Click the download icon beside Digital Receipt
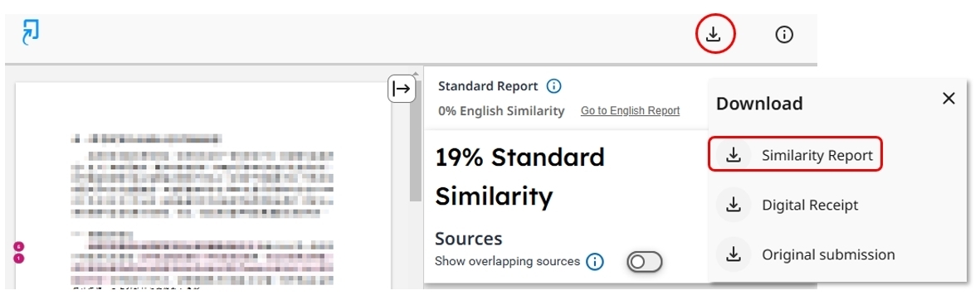 coord(733,205)
